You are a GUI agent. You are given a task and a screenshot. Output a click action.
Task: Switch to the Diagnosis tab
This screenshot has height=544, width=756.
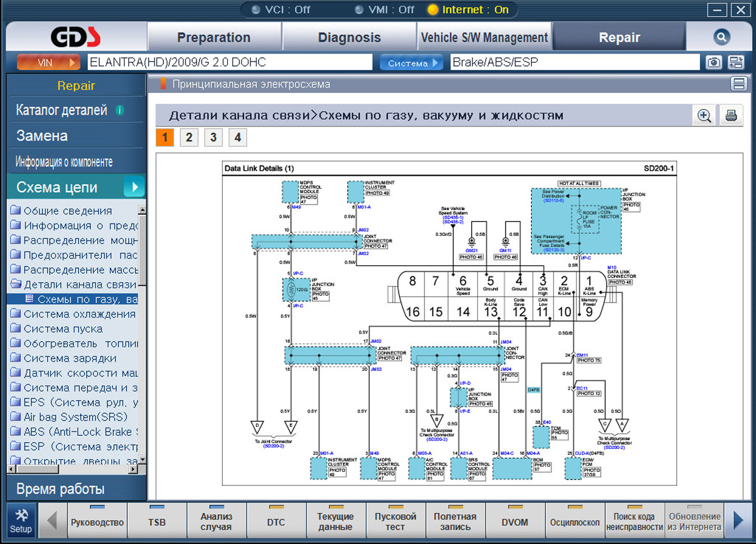(x=349, y=37)
